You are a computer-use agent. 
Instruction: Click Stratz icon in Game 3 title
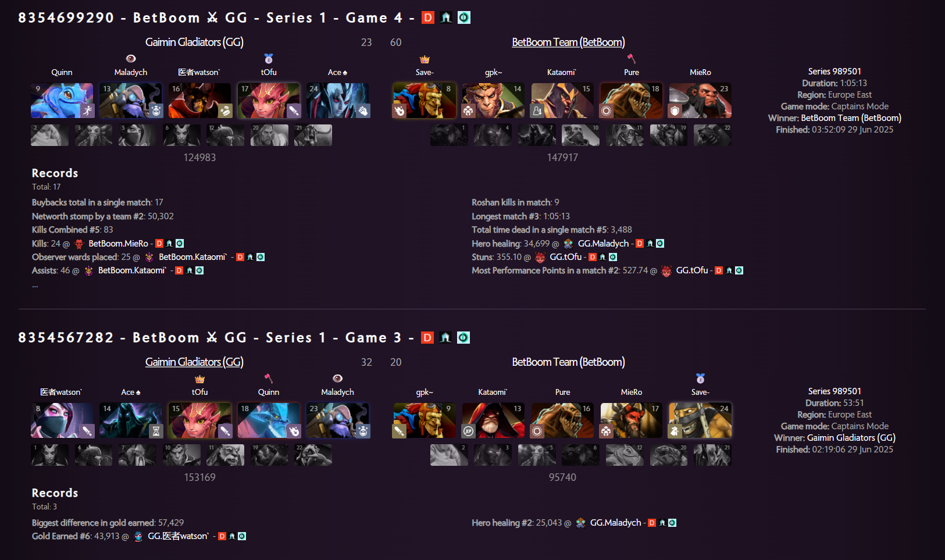(x=445, y=337)
